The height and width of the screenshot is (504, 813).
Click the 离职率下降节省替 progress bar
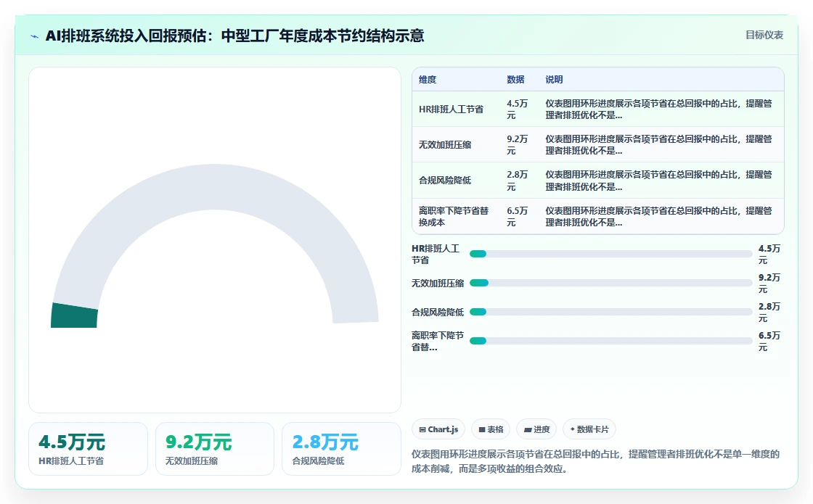click(x=610, y=341)
